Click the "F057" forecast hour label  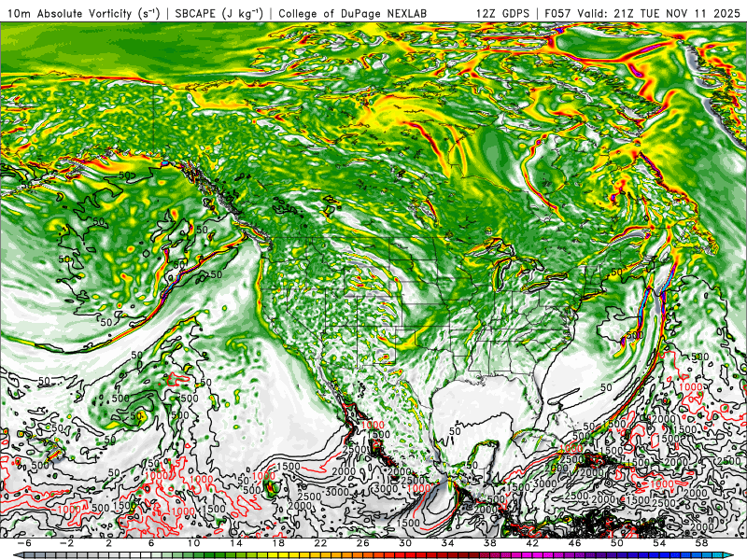(x=558, y=13)
